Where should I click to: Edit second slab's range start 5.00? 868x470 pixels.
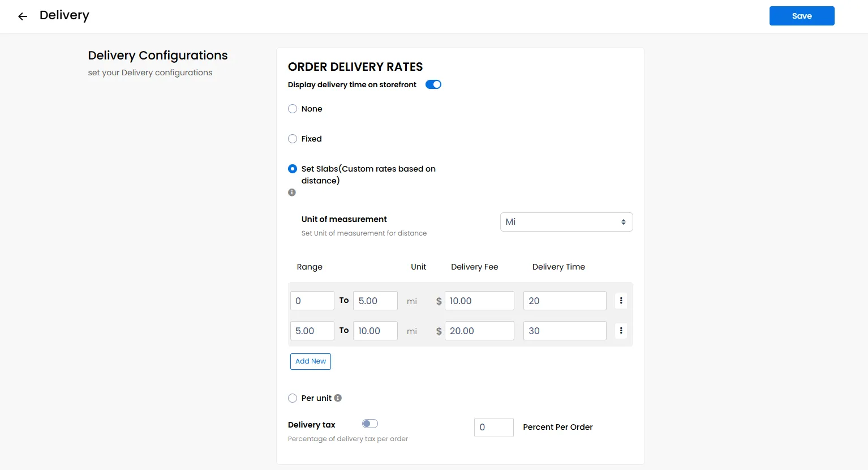(312, 331)
